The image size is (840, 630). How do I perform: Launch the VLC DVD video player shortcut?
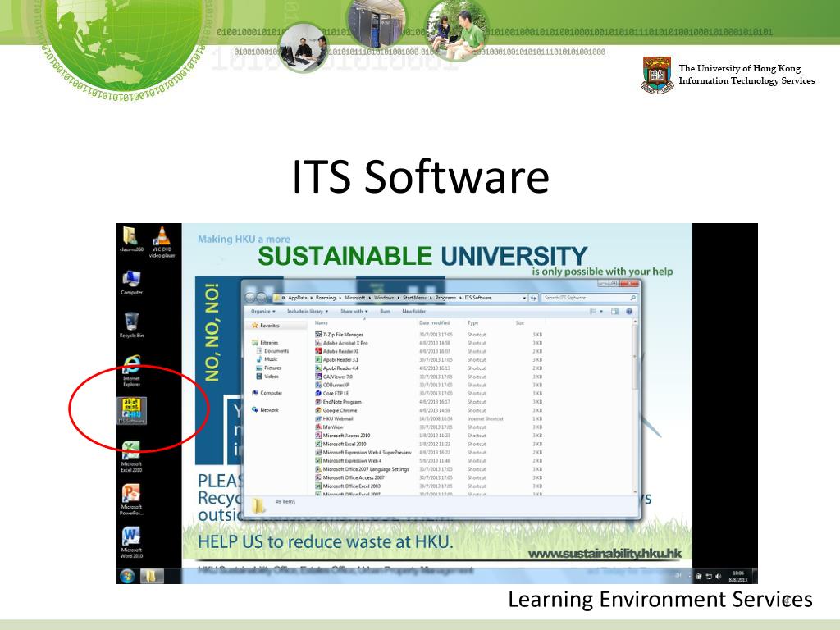(x=162, y=242)
